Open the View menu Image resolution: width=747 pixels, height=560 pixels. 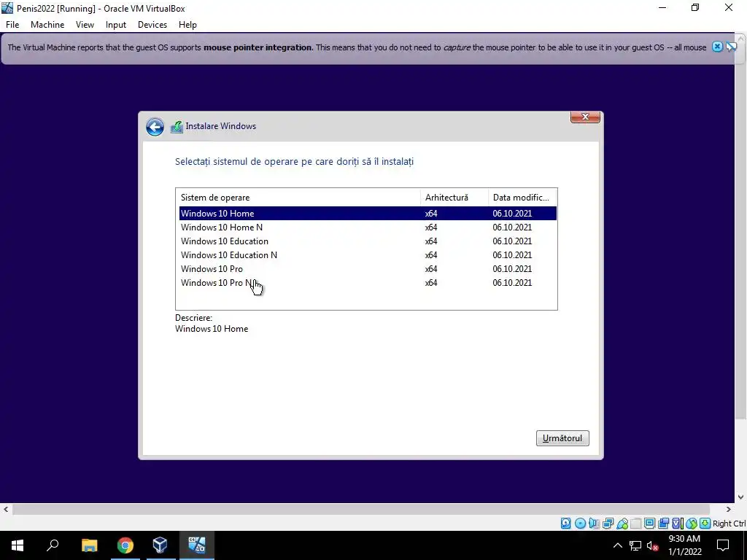pos(85,25)
